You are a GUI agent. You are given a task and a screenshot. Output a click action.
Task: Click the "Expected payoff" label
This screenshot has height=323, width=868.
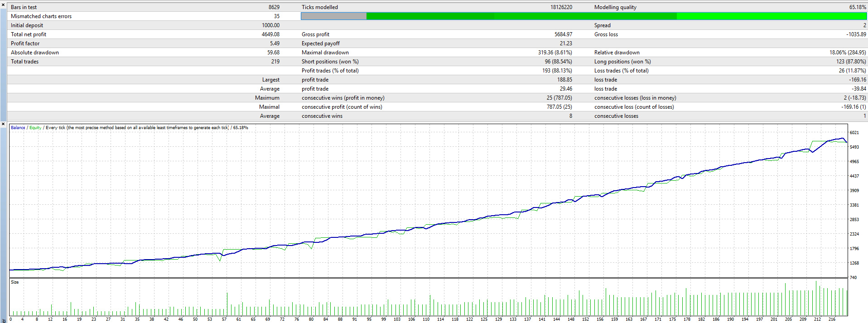pos(321,43)
